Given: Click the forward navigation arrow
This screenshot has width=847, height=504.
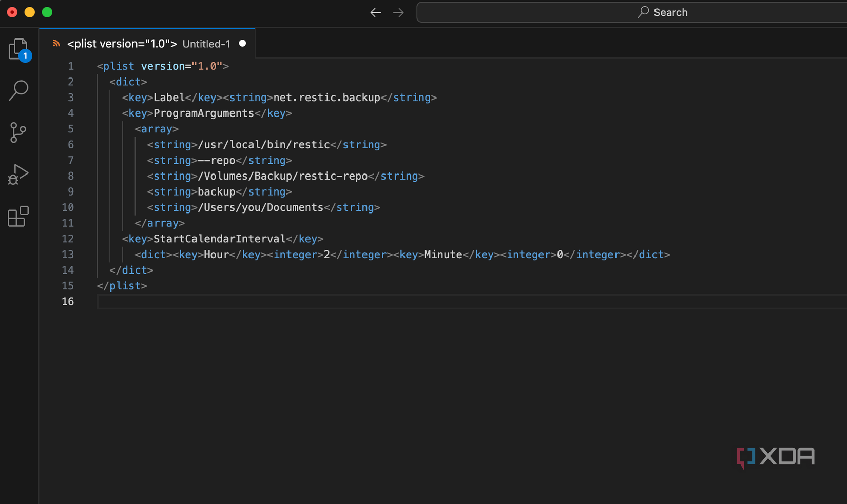Looking at the screenshot, I should pos(398,12).
